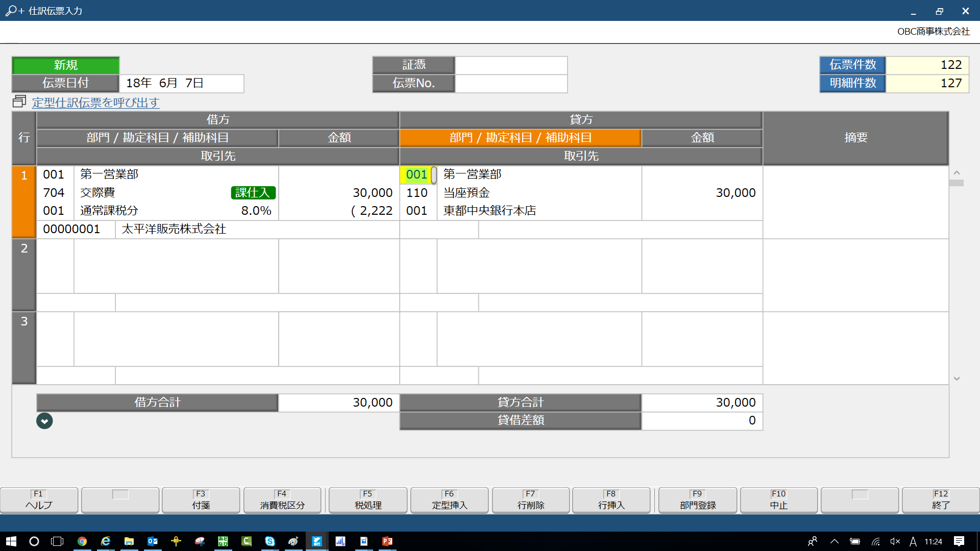Viewport: 980px width, 551px height.
Task: Open the green あどなび icon on the taskbar
Action: click(x=223, y=541)
